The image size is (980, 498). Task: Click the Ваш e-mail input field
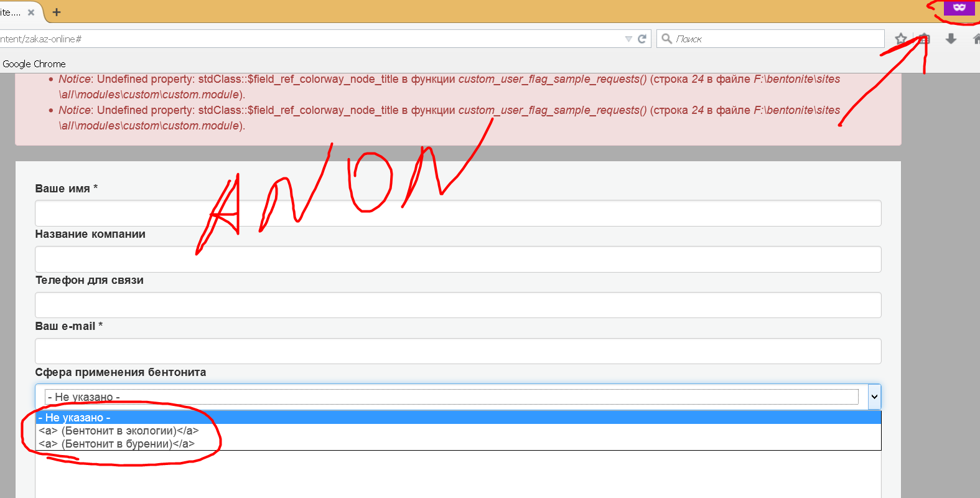[x=458, y=351]
